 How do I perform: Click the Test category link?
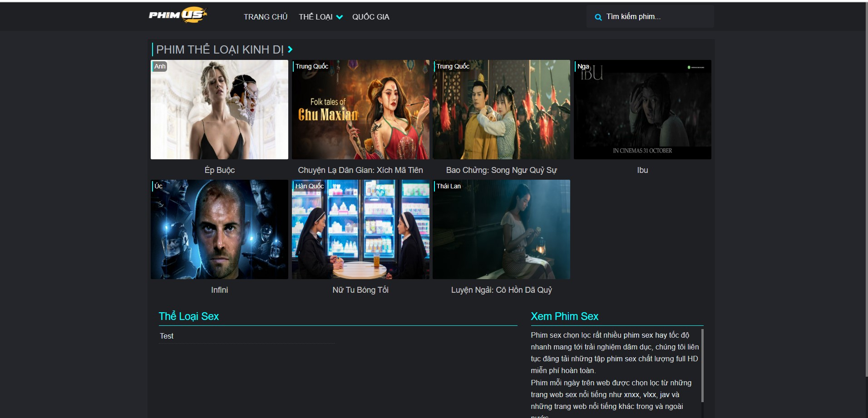[167, 336]
